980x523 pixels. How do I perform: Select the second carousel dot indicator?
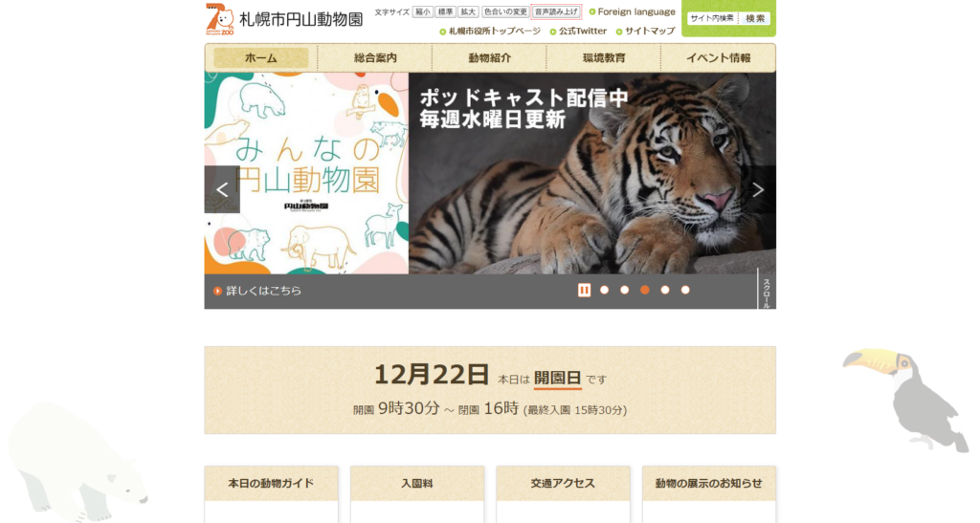624,290
